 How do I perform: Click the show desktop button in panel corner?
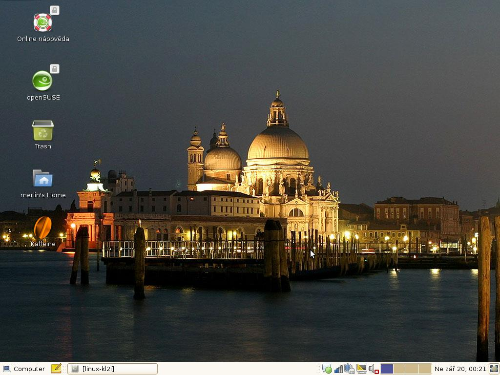(x=494, y=369)
